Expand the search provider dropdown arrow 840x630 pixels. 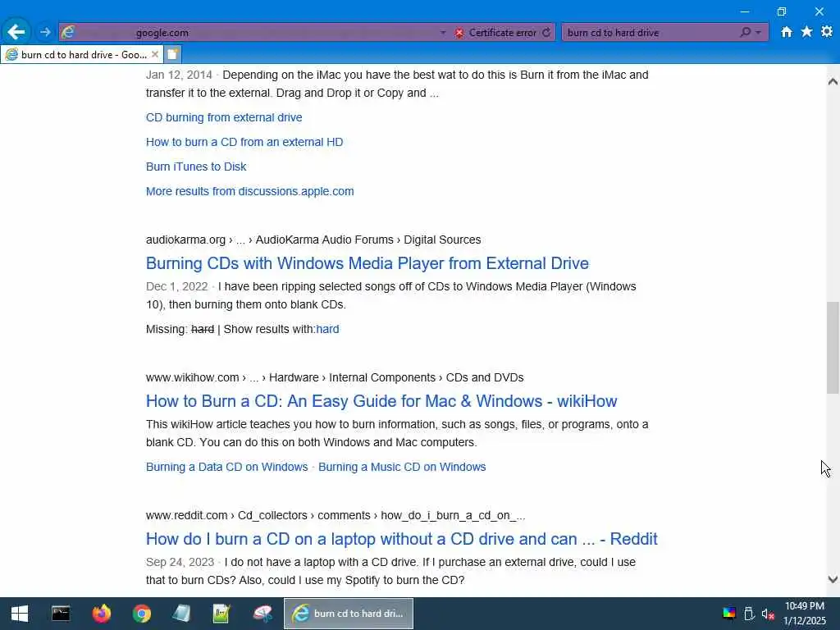tap(758, 33)
